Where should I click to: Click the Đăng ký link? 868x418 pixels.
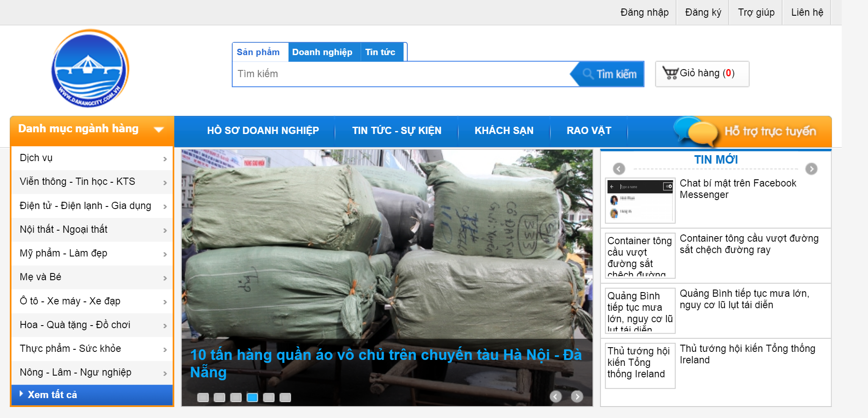[x=703, y=12]
